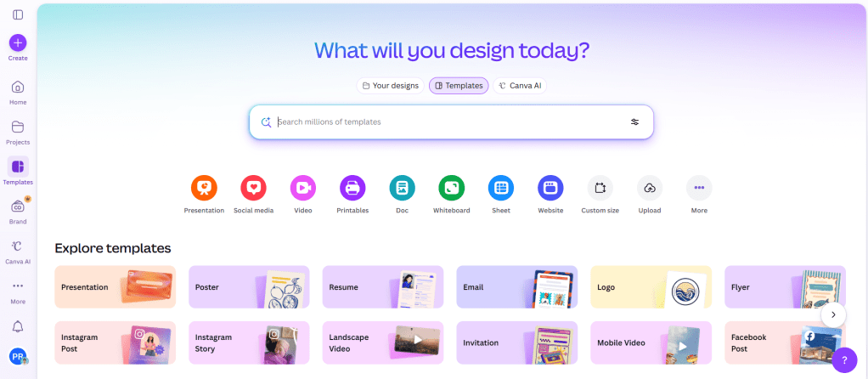The width and height of the screenshot is (868, 379).
Task: Open the Facebook Post template card
Action: coord(785,342)
